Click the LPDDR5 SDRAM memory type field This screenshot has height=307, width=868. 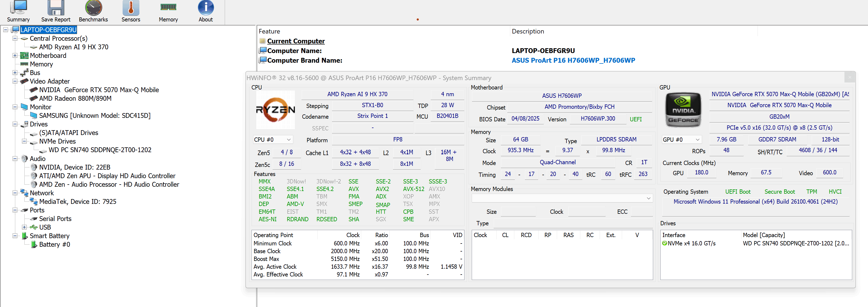[616, 140]
